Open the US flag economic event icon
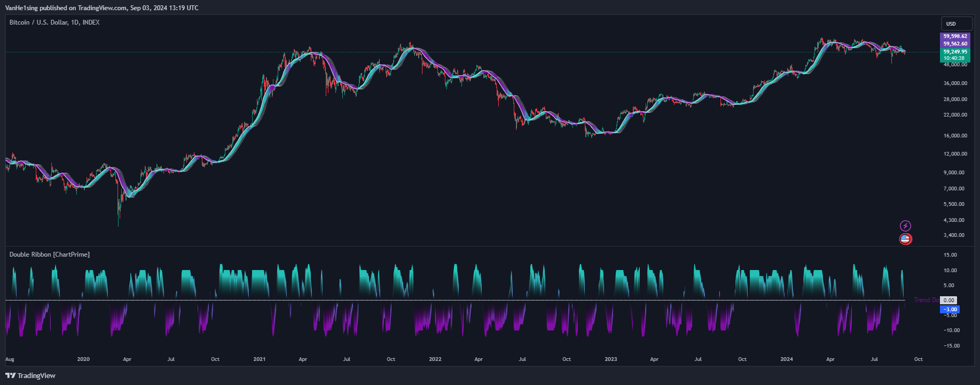Viewport: 980px width, 385px height. [x=905, y=239]
